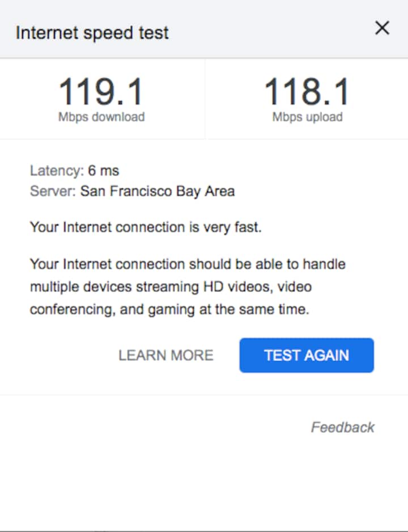Select the 119.1 download speed value

101,91
